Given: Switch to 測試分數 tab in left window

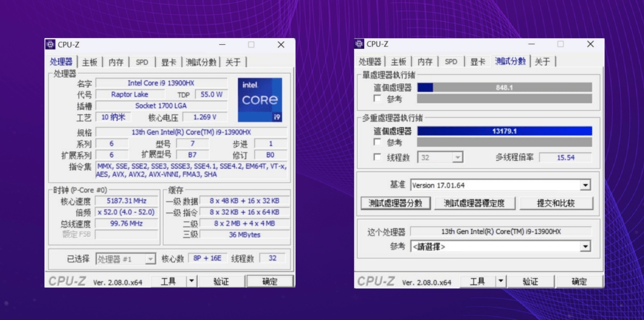Looking at the screenshot, I should click(x=201, y=62).
